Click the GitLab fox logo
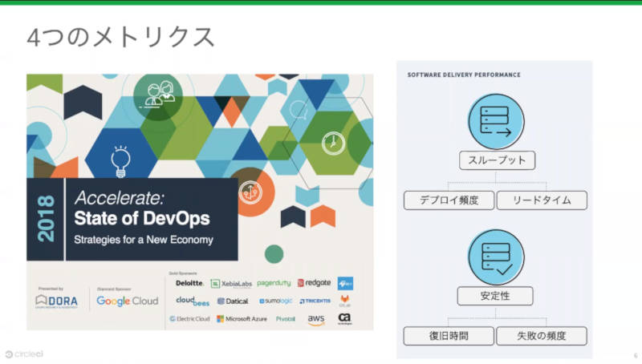This screenshot has width=642, height=364. point(345,301)
